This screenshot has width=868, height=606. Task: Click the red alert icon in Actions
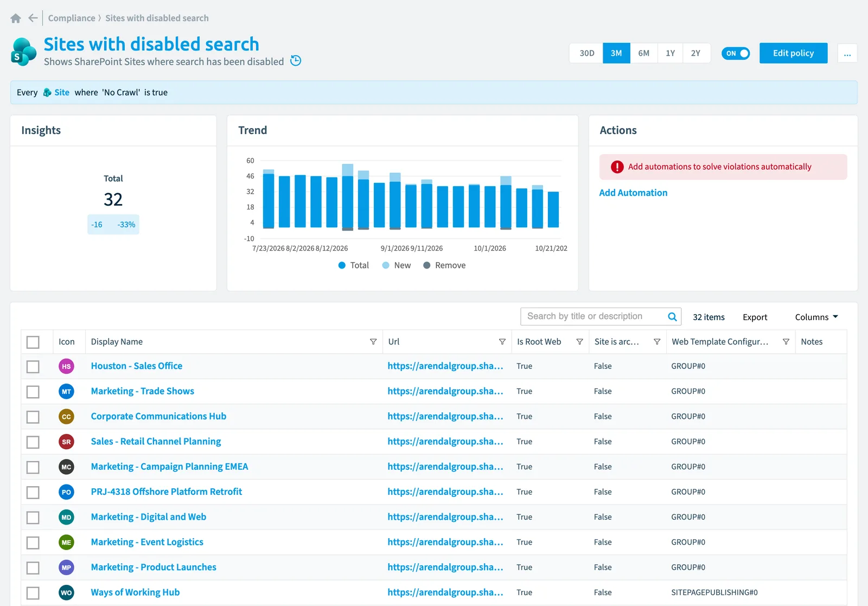coord(617,167)
